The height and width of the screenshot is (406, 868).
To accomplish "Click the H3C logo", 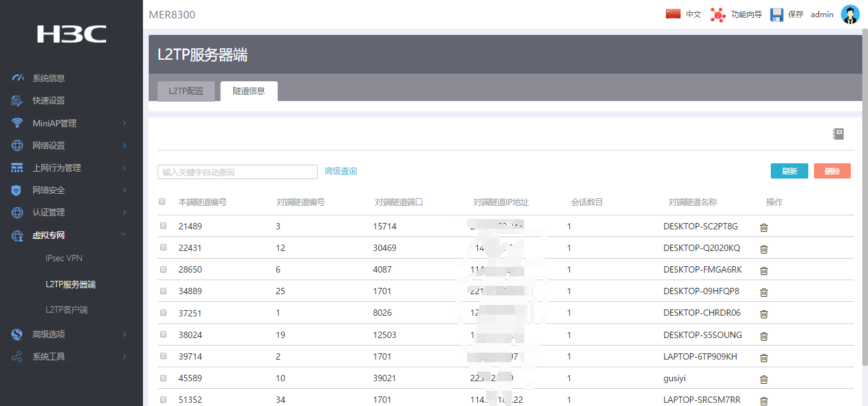I will 71,34.
